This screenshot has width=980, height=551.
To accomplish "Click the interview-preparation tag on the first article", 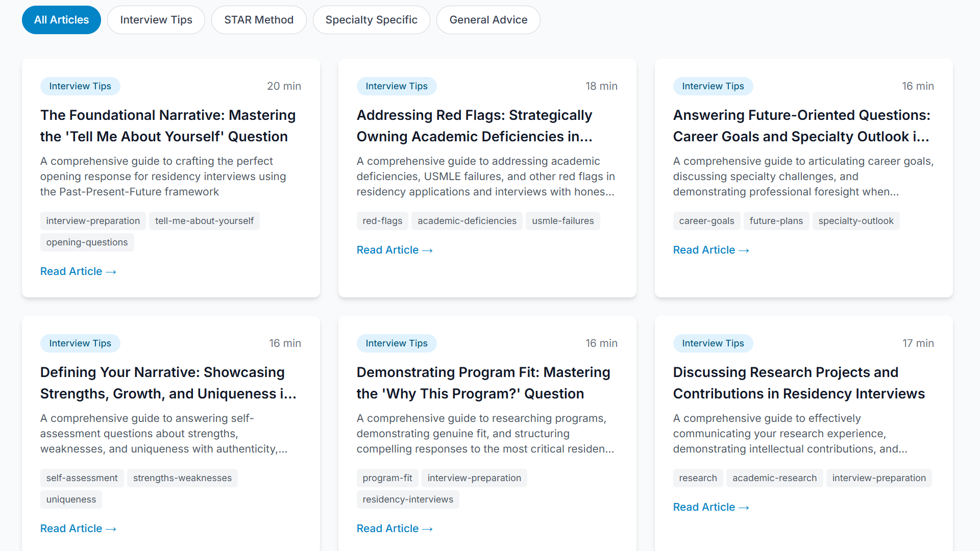I will coord(92,220).
